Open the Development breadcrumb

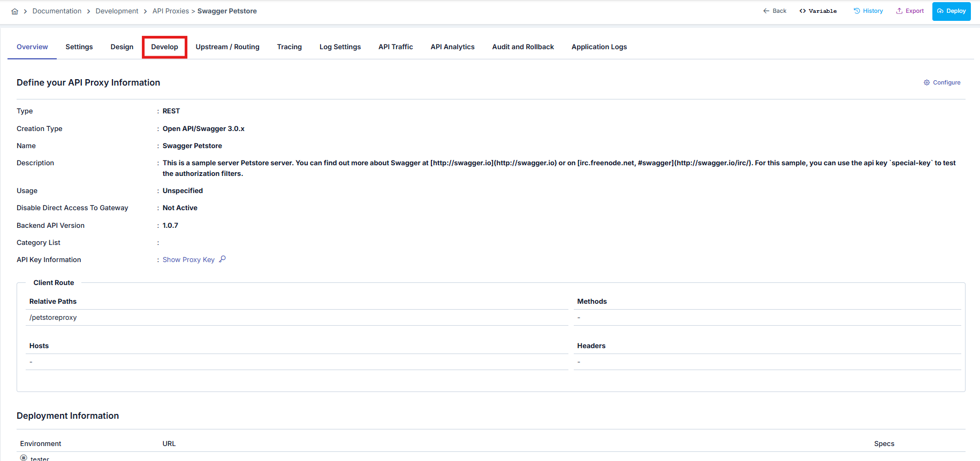117,11
